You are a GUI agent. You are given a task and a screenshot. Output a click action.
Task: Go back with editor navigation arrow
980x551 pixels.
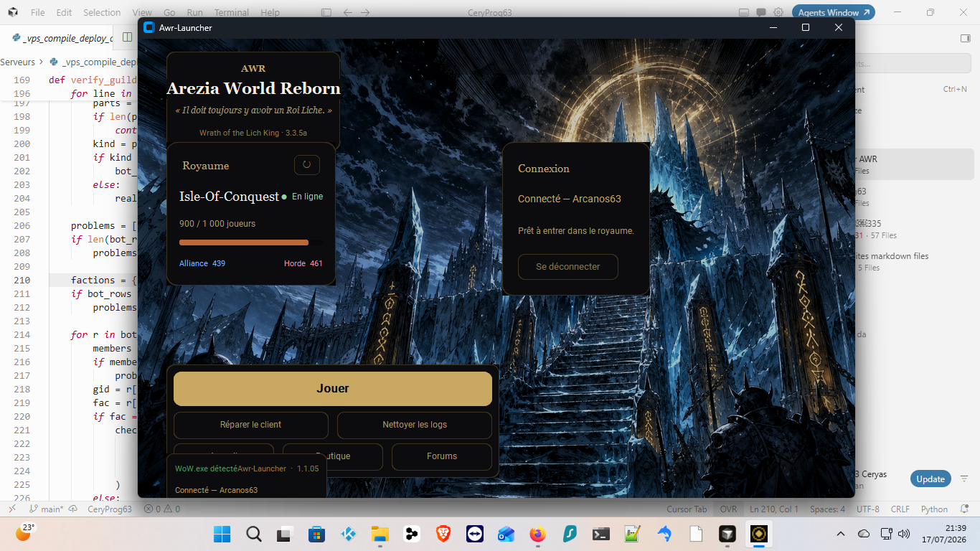click(348, 12)
